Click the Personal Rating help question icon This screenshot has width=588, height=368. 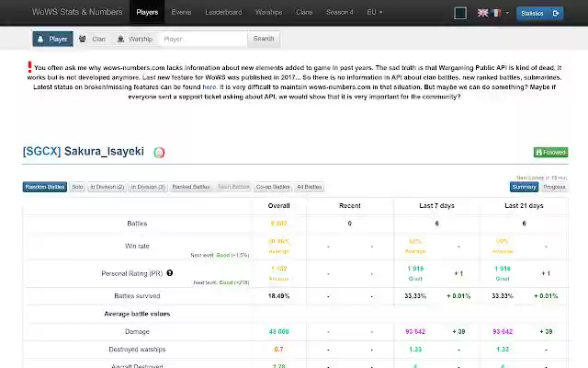point(169,273)
